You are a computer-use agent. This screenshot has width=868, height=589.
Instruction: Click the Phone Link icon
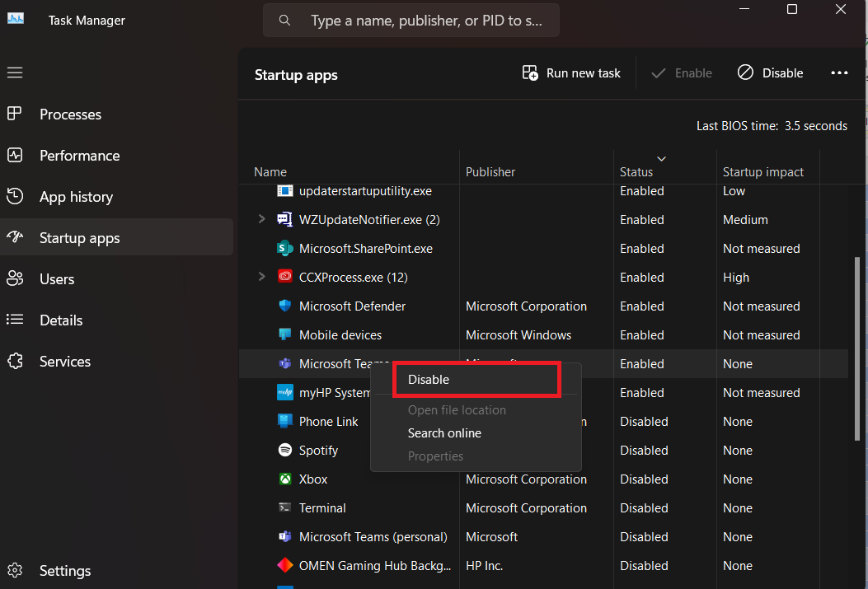coord(284,421)
